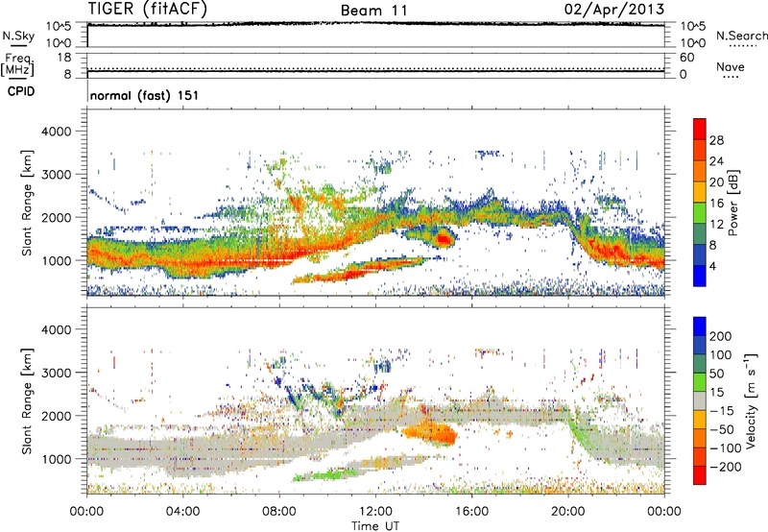
Task: Click the velocity panel 'Slant Range [km]' label
Action: point(27,400)
